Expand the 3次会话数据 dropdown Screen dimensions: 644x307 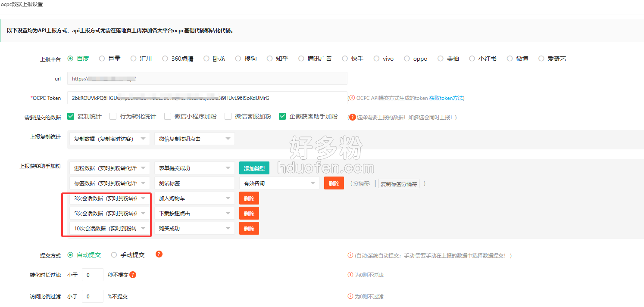tap(109, 198)
